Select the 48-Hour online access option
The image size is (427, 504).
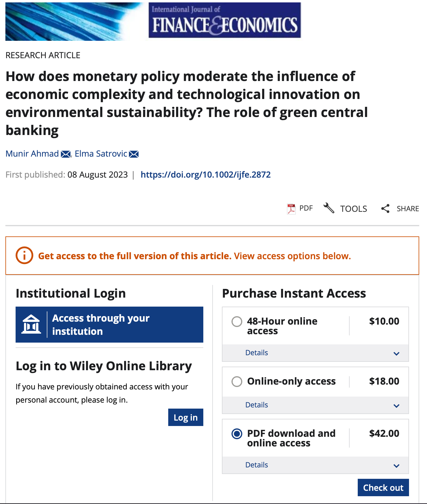tap(237, 322)
